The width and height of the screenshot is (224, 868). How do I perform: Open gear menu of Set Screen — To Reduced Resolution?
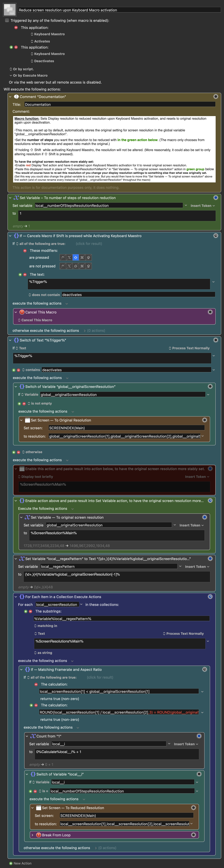[193, 808]
